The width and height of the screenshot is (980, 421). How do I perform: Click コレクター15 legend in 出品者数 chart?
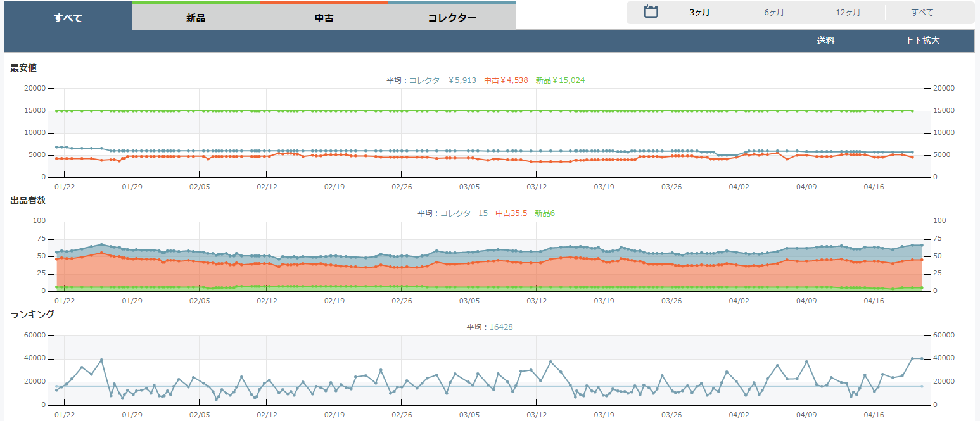(464, 213)
